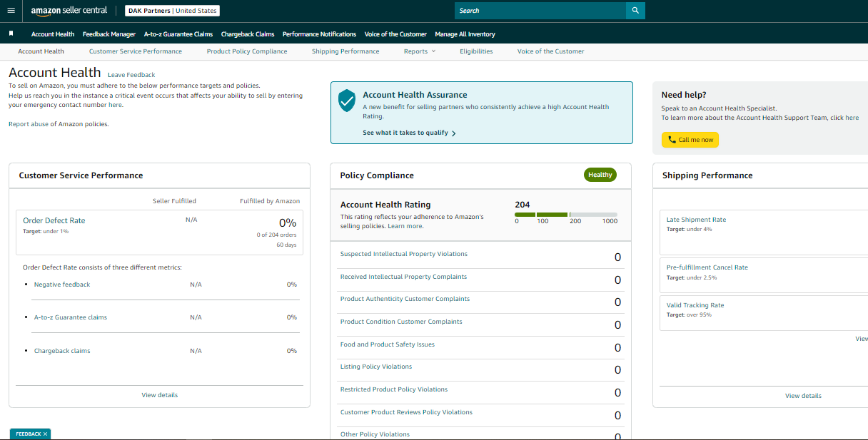
Task: Click the Policy Compliance heading
Action: [377, 175]
